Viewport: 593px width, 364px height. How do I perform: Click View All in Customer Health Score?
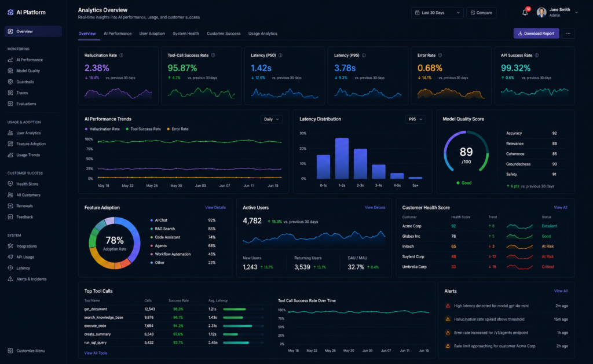561,208
